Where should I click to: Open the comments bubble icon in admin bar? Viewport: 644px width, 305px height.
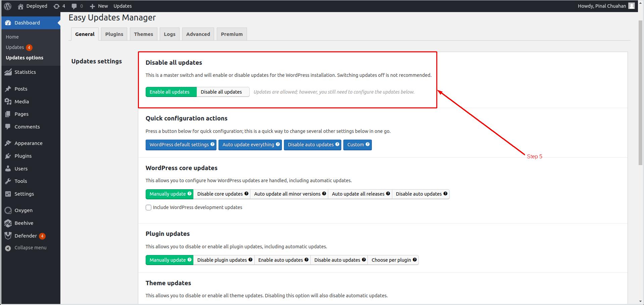click(74, 6)
